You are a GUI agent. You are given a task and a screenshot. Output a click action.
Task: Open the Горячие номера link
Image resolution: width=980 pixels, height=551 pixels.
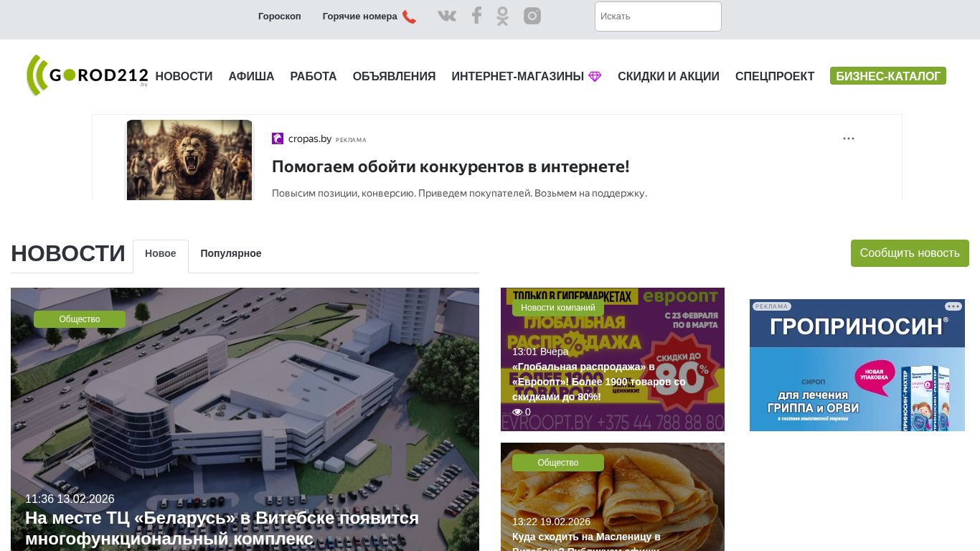point(360,17)
